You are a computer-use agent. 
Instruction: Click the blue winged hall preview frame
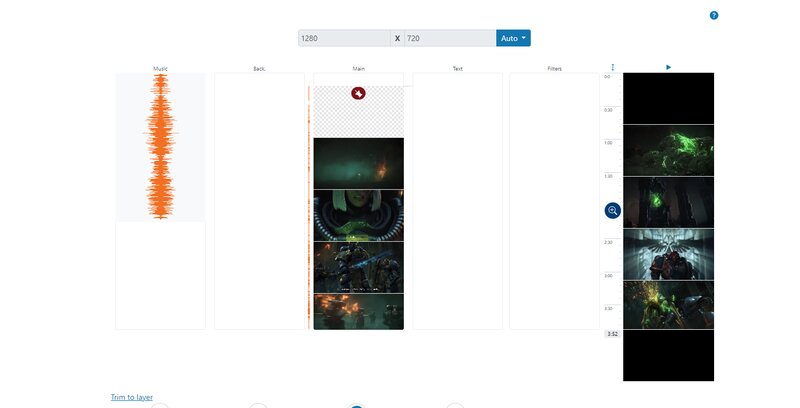668,254
